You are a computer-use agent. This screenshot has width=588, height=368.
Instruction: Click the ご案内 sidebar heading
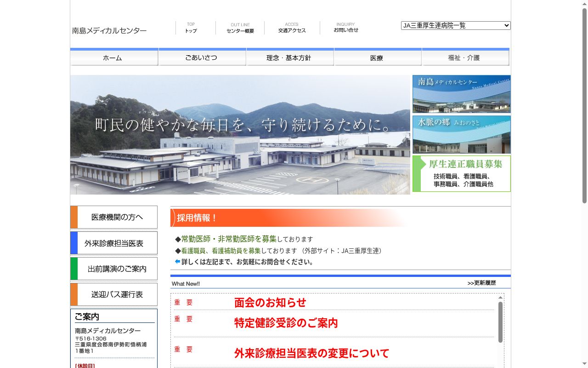pyautogui.click(x=87, y=317)
